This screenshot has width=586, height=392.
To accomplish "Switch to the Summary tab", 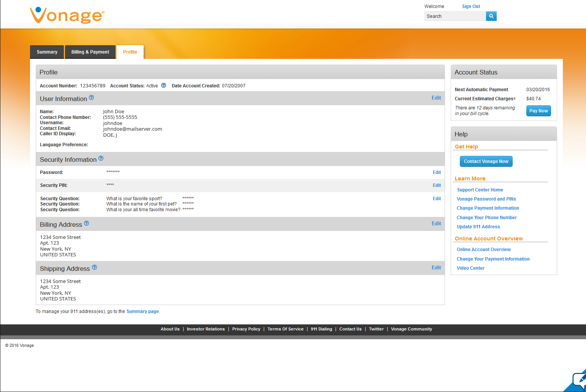I will pyautogui.click(x=47, y=52).
